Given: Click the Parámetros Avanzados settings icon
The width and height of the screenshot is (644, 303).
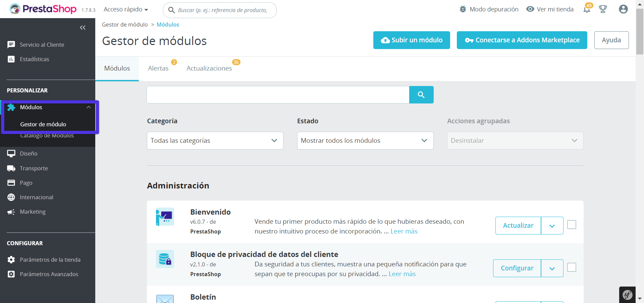Looking at the screenshot, I should (11, 274).
